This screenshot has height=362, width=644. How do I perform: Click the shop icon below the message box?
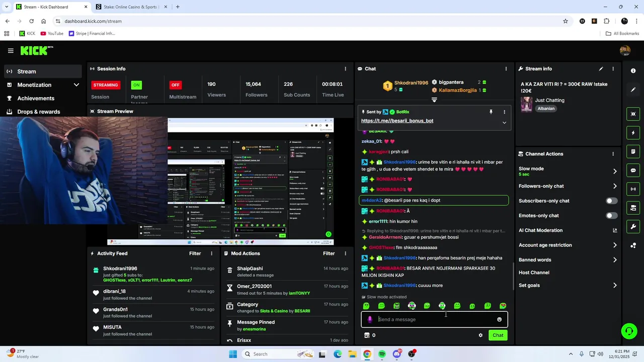tap(367, 335)
